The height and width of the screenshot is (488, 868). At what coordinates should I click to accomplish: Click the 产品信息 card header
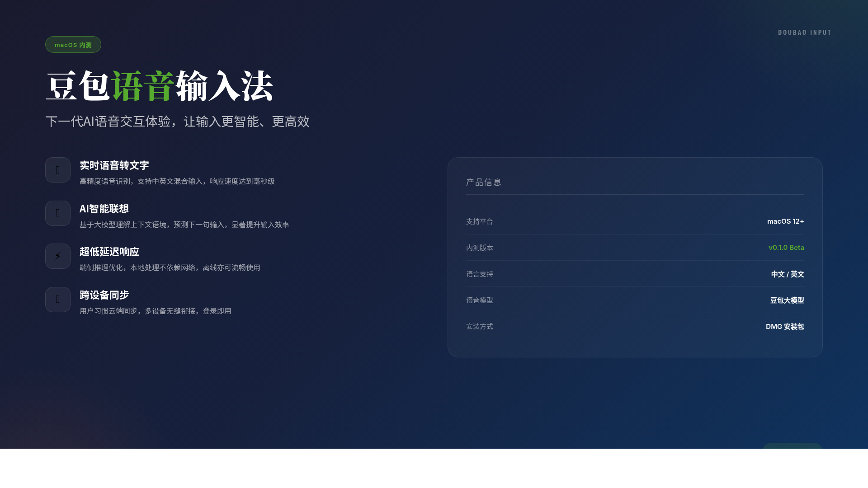tap(484, 182)
